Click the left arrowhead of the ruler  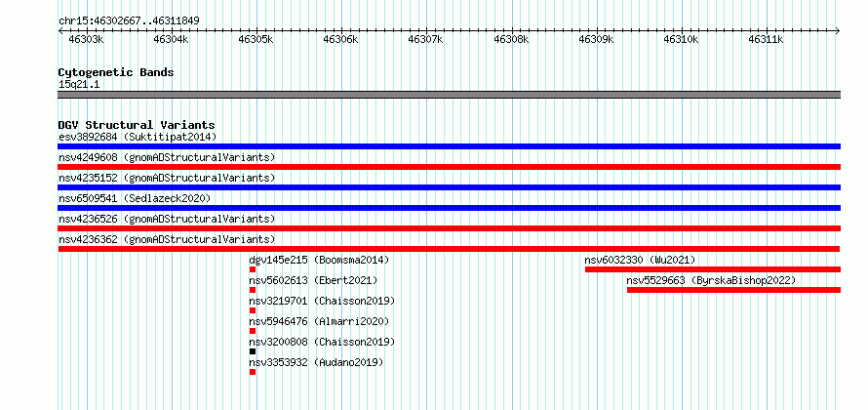click(60, 30)
